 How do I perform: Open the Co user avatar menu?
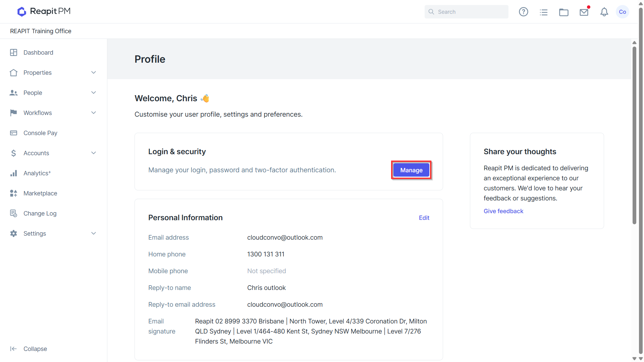click(x=623, y=12)
